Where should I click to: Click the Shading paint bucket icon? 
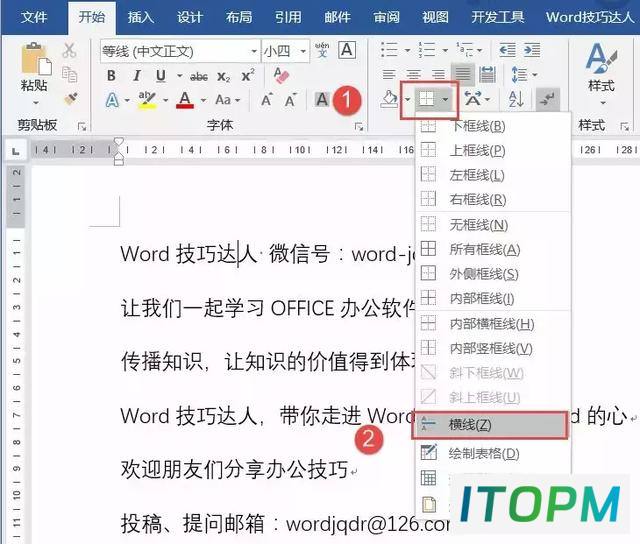click(x=389, y=99)
